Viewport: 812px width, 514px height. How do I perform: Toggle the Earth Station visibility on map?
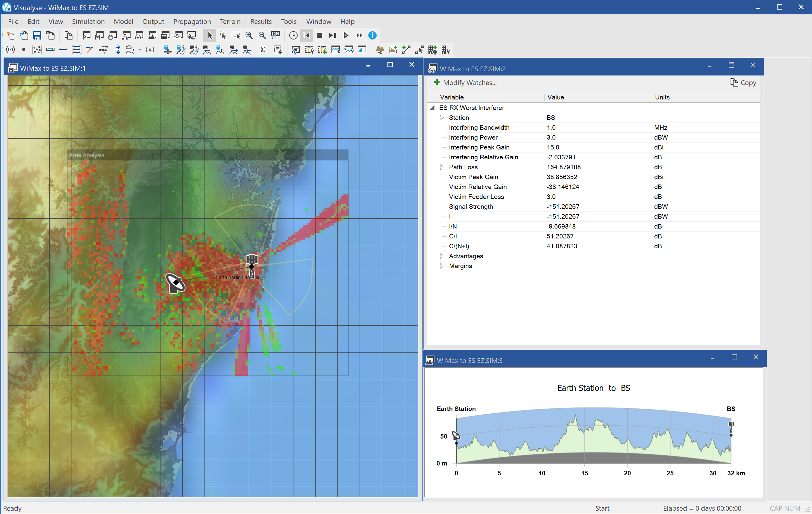point(175,282)
